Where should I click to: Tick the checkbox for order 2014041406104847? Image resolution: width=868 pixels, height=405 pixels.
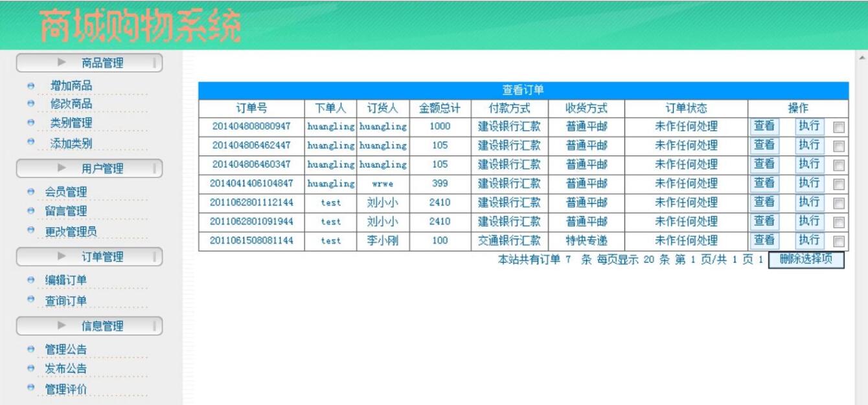pos(839,184)
